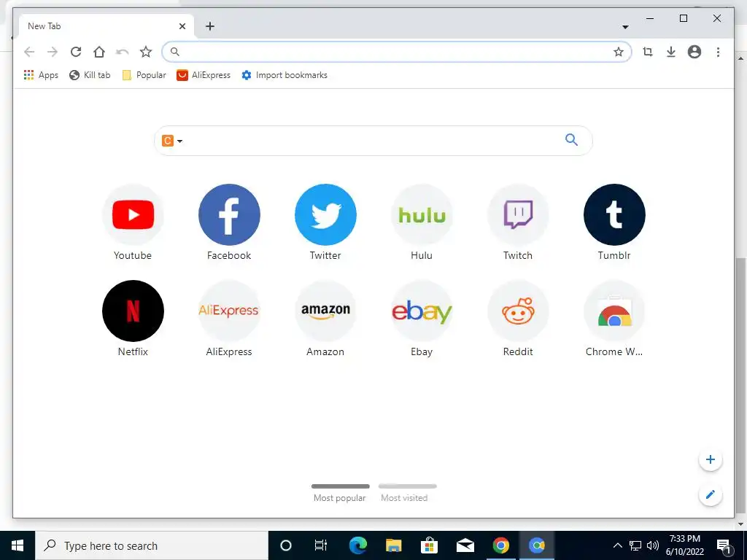
Task: Click into the page search box
Action: pos(373,141)
